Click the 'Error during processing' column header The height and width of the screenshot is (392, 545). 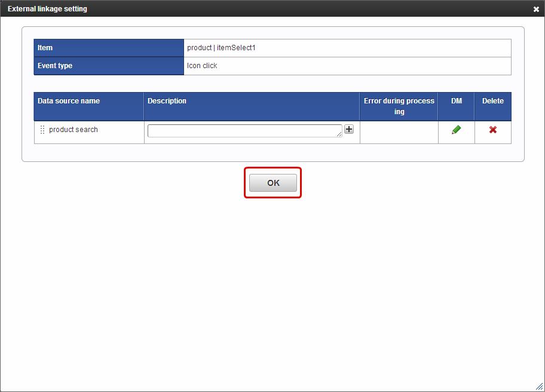pos(399,106)
